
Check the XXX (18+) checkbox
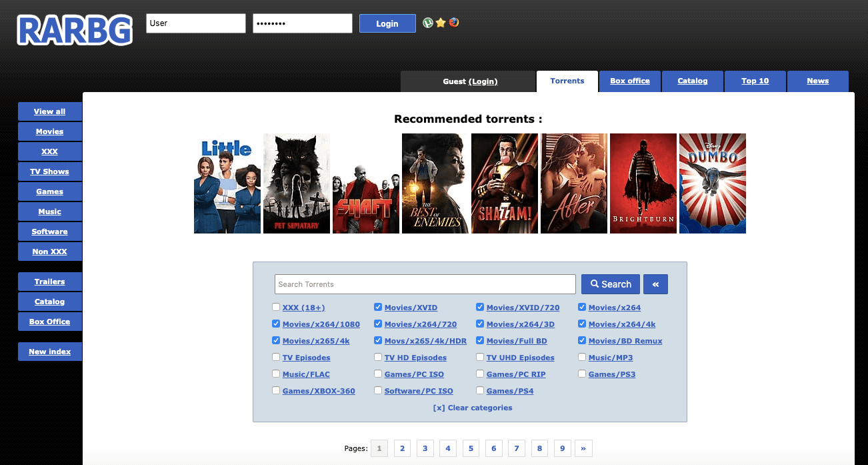click(276, 308)
